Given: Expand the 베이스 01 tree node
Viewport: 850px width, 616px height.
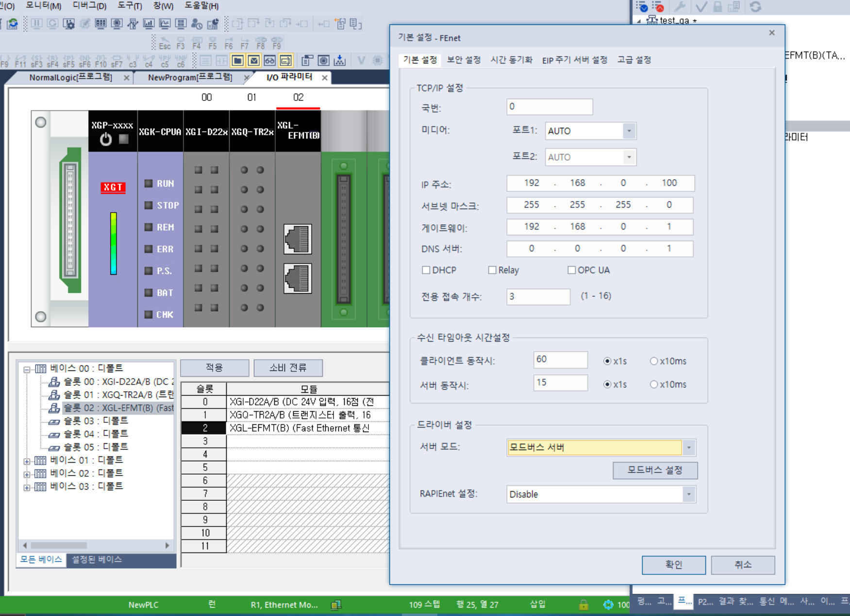Looking at the screenshot, I should coord(27,460).
